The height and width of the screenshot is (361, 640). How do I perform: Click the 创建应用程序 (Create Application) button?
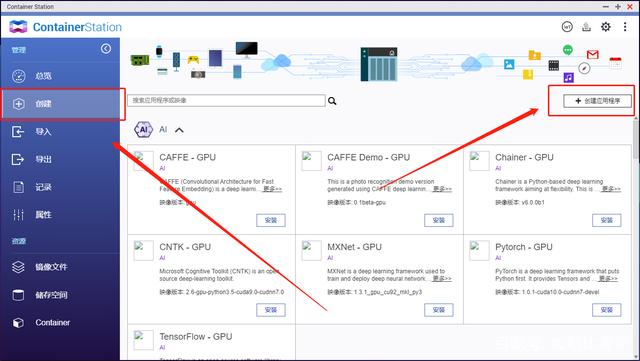[598, 101]
